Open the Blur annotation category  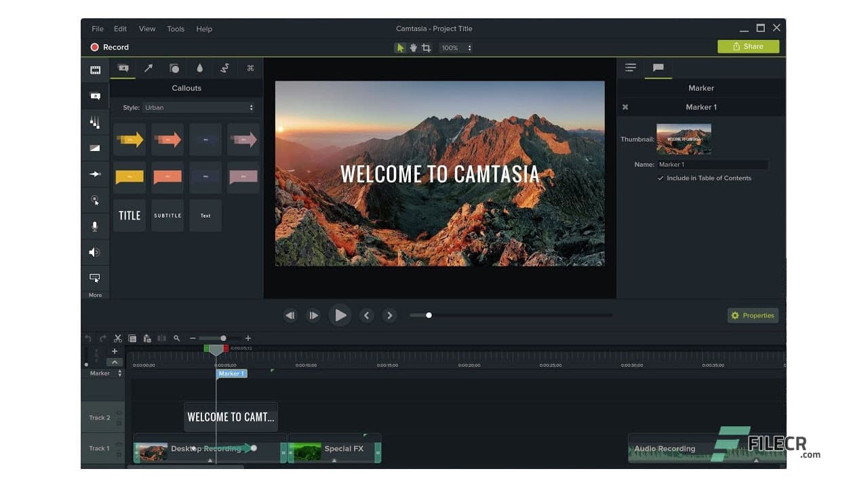click(199, 68)
